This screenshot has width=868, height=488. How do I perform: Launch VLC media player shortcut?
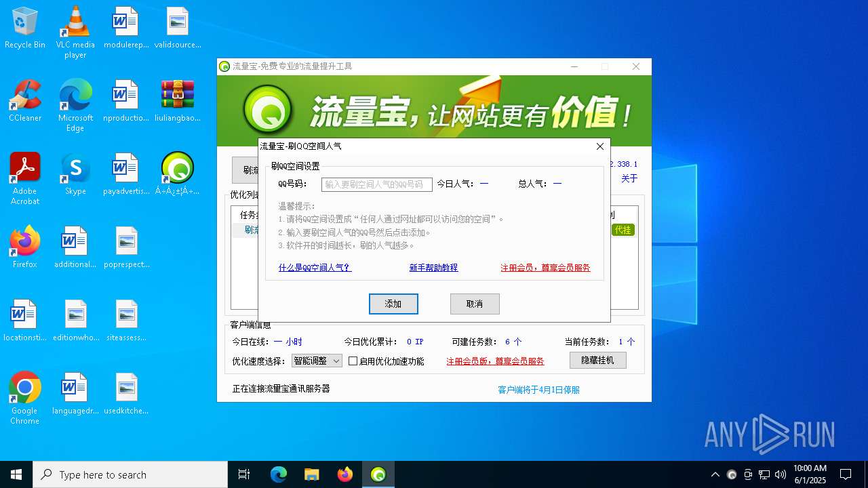(x=75, y=33)
